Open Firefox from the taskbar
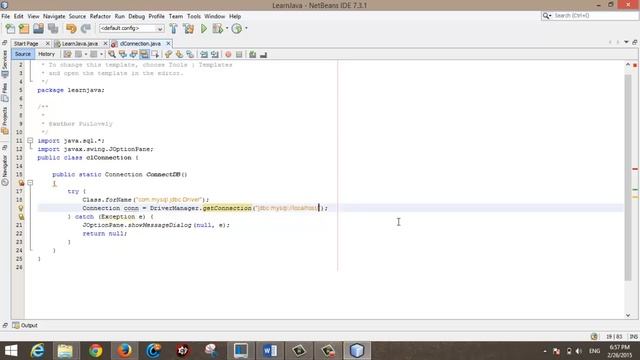The width and height of the screenshot is (640, 360). coord(124,351)
